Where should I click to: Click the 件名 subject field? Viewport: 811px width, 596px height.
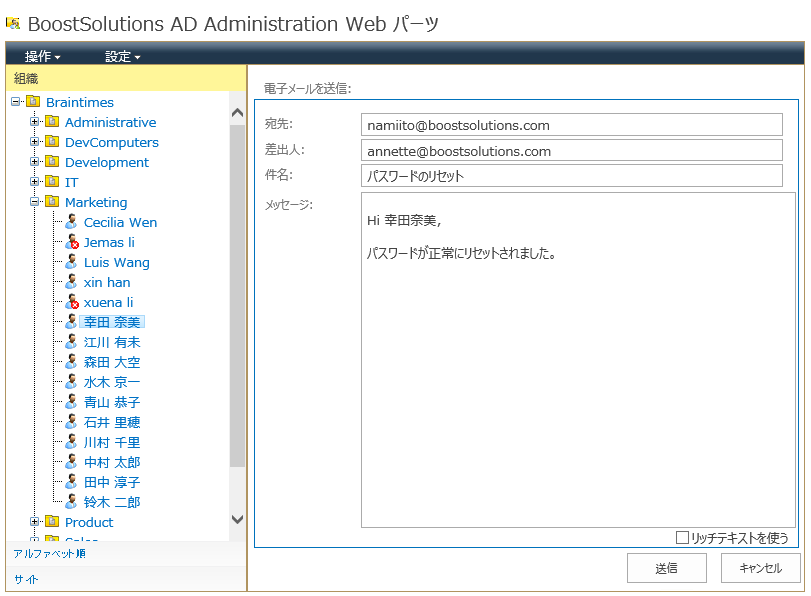(572, 176)
